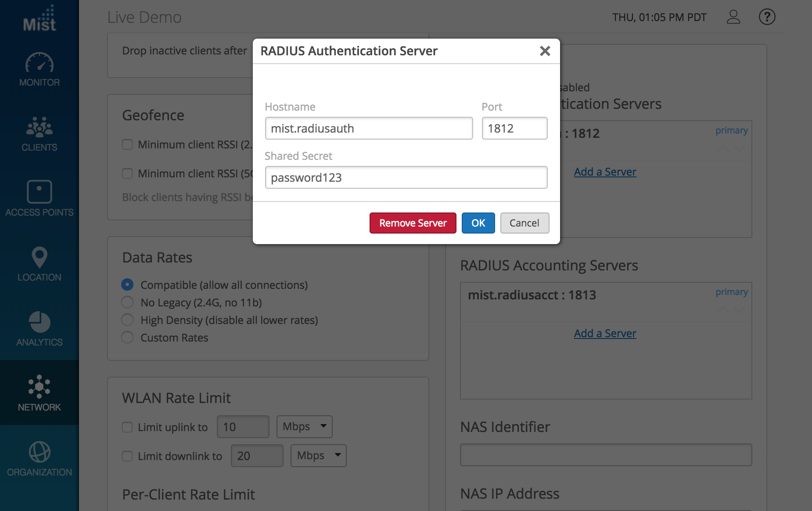Viewport: 812px width, 511px height.
Task: Click Add a Server under Accounting Servers
Action: pos(605,334)
